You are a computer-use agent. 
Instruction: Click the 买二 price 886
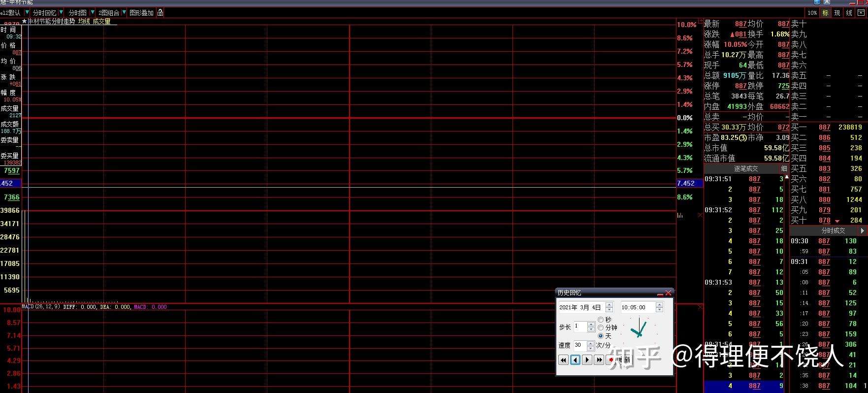pyautogui.click(x=825, y=138)
